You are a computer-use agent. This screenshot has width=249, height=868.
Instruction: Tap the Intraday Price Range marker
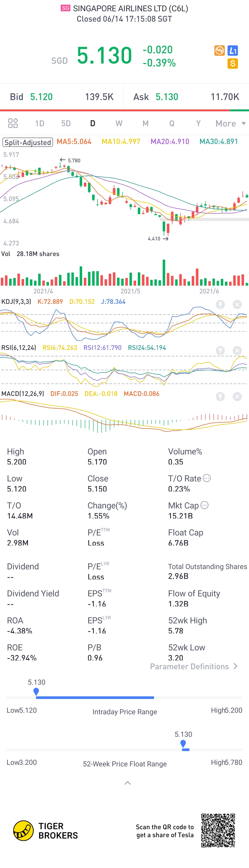coord(36,692)
